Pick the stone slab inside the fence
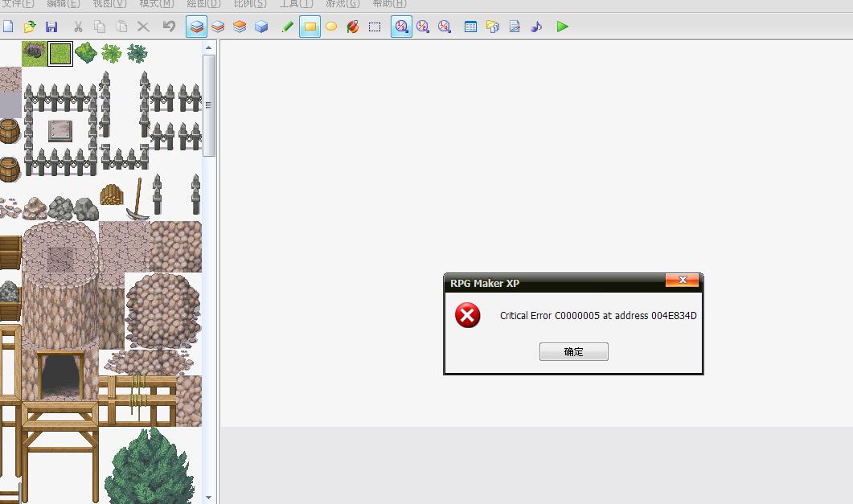Viewport: 853px width, 504px height. click(x=59, y=131)
